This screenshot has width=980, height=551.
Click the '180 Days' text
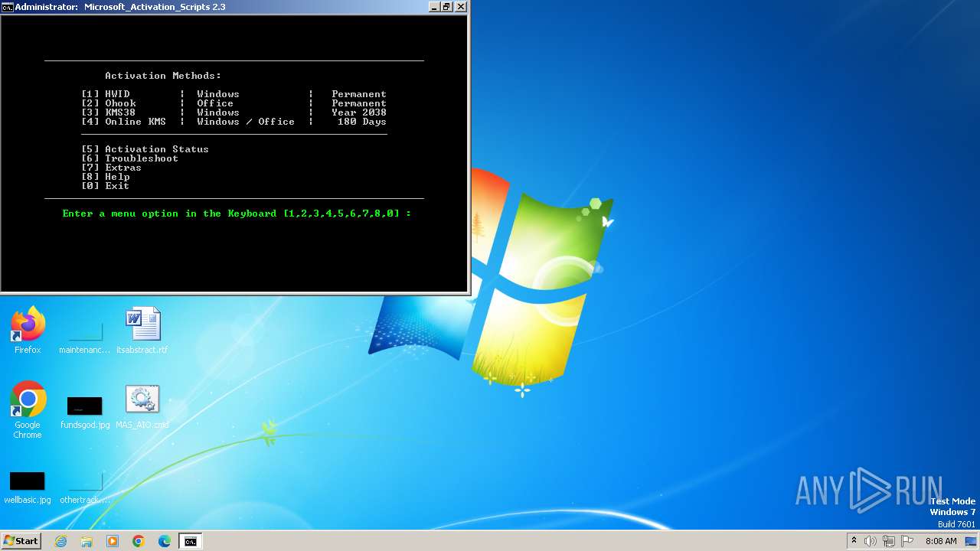click(x=362, y=122)
